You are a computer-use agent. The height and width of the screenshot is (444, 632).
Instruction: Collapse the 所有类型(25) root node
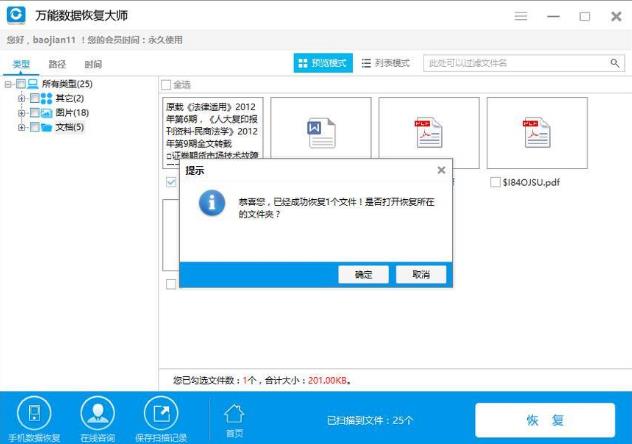[8, 84]
